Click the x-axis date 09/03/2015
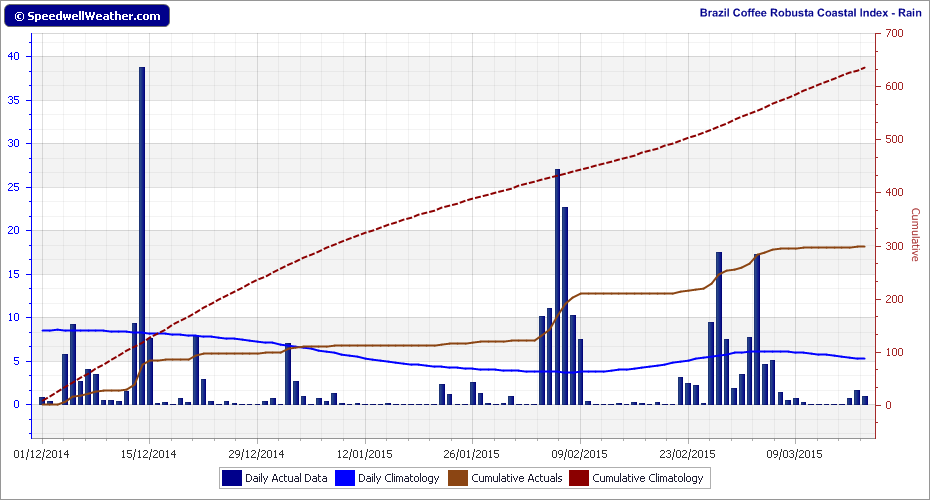The image size is (930, 500). (795, 454)
